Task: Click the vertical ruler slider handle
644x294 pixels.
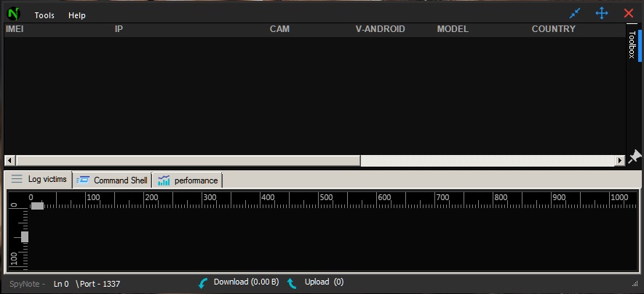Action: tap(25, 237)
